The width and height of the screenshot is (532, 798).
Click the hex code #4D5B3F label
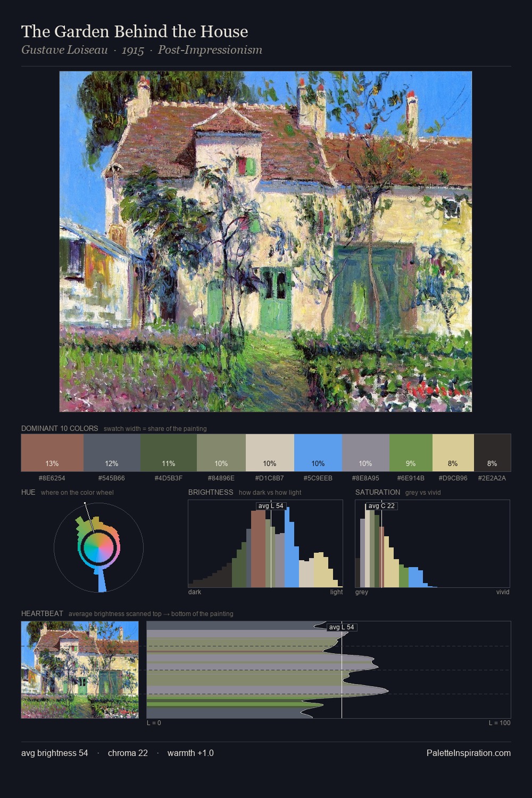point(169,478)
